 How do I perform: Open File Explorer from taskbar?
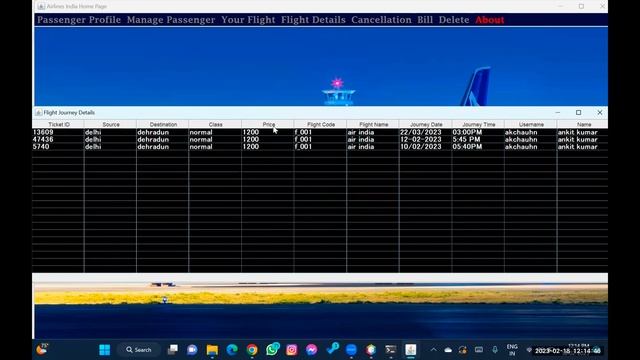coord(212,350)
